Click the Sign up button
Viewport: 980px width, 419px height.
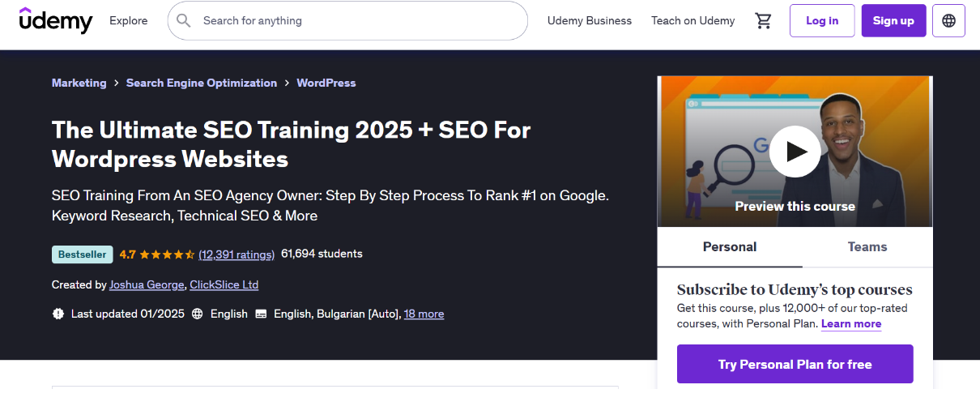pyautogui.click(x=893, y=21)
